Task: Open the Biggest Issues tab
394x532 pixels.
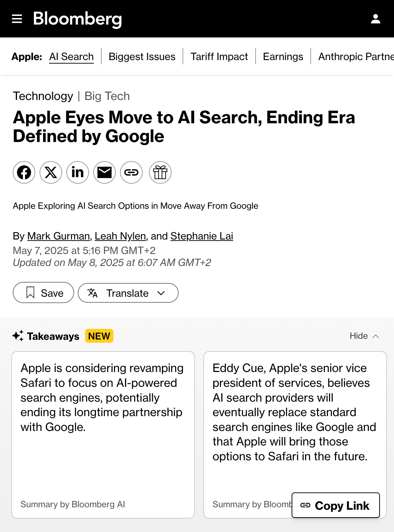Action: [142, 57]
